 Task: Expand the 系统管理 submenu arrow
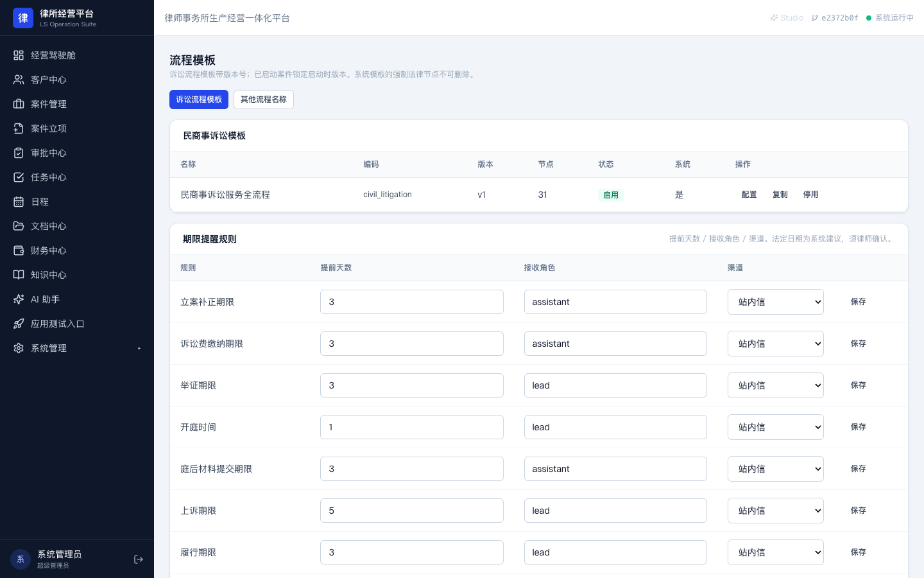139,348
